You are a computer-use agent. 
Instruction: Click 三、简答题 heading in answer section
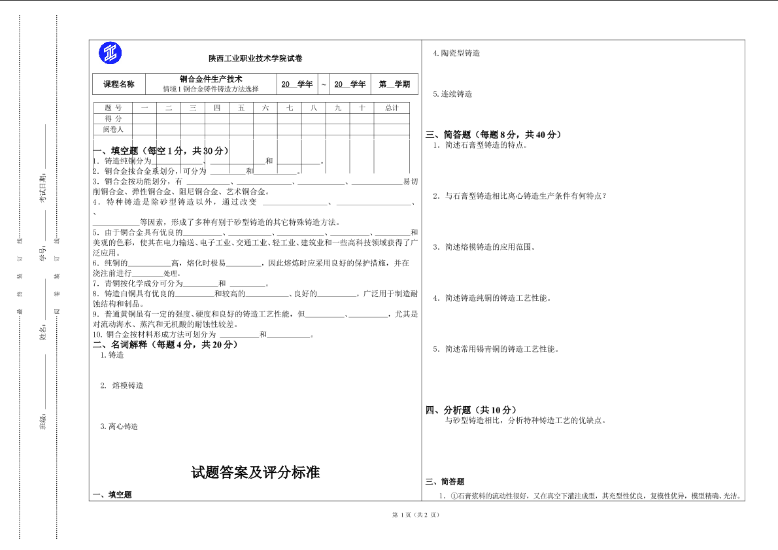(445, 481)
